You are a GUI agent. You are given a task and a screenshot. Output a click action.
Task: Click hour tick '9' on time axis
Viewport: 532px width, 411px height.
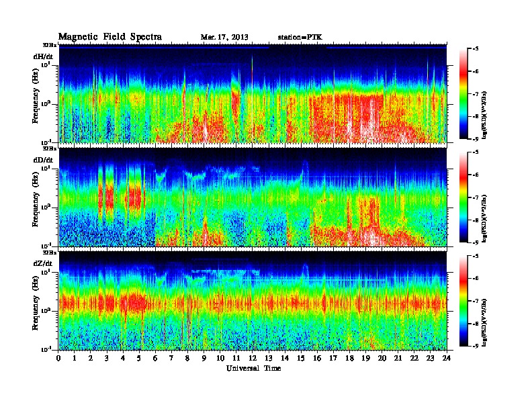pyautogui.click(x=204, y=358)
